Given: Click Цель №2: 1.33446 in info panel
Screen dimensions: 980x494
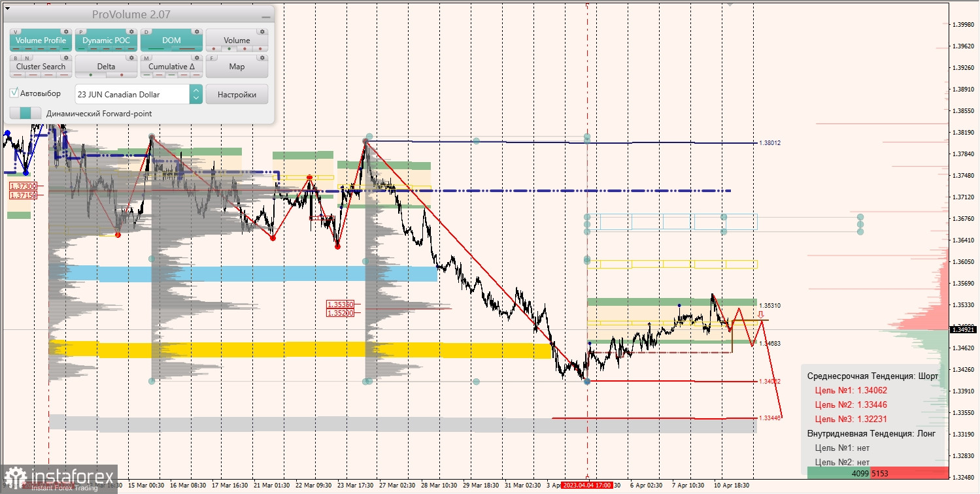Looking at the screenshot, I should tap(851, 404).
